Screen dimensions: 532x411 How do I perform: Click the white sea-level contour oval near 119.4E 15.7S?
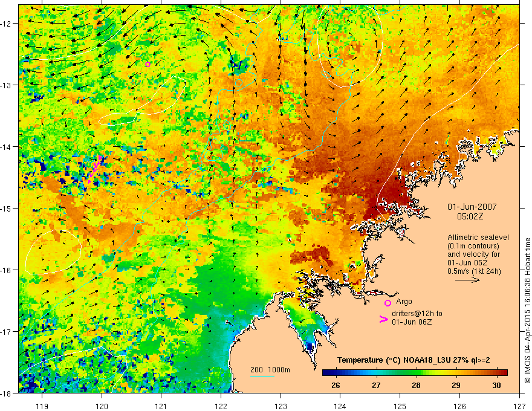pyautogui.click(x=54, y=252)
